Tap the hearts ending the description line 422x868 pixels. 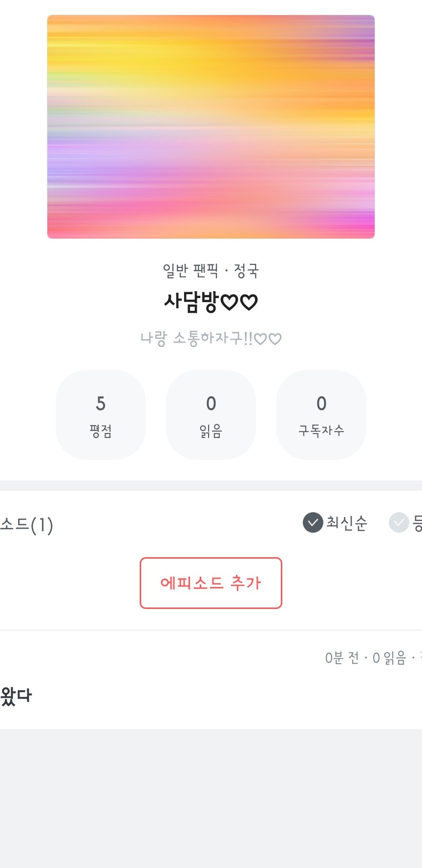268,339
